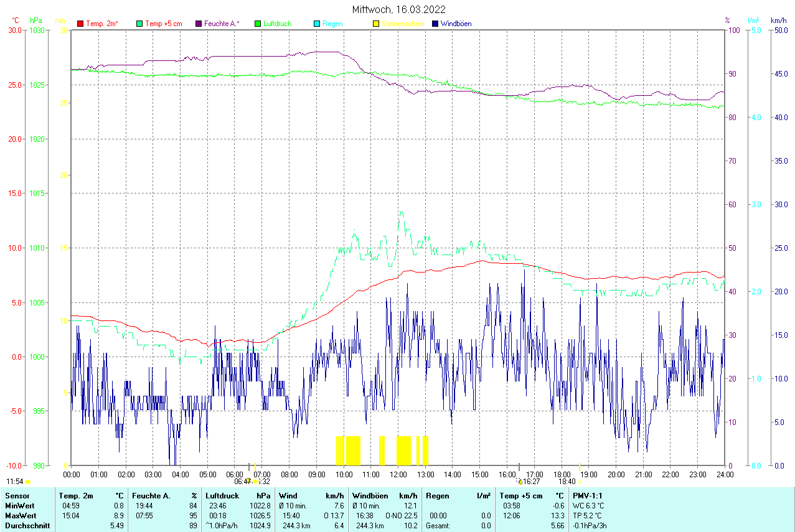The height and width of the screenshot is (532, 795).
Task: Click the 'l/m²' rain axis unit label
Action: point(754,21)
